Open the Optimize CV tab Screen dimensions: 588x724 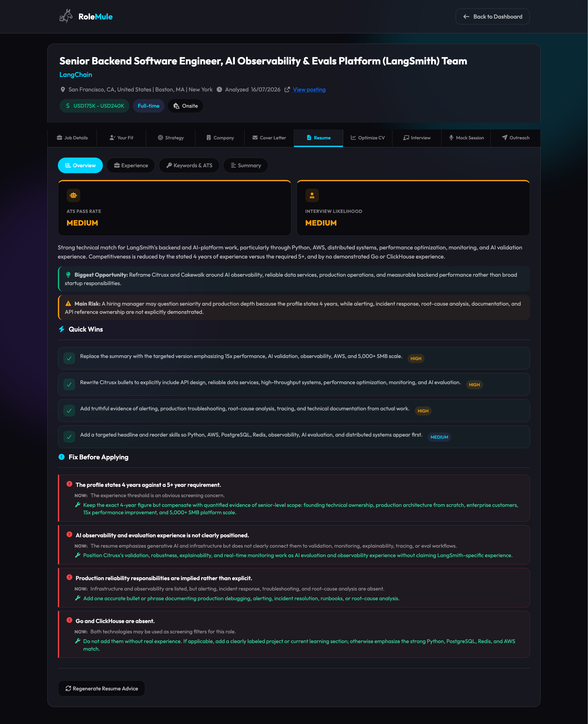click(x=367, y=138)
